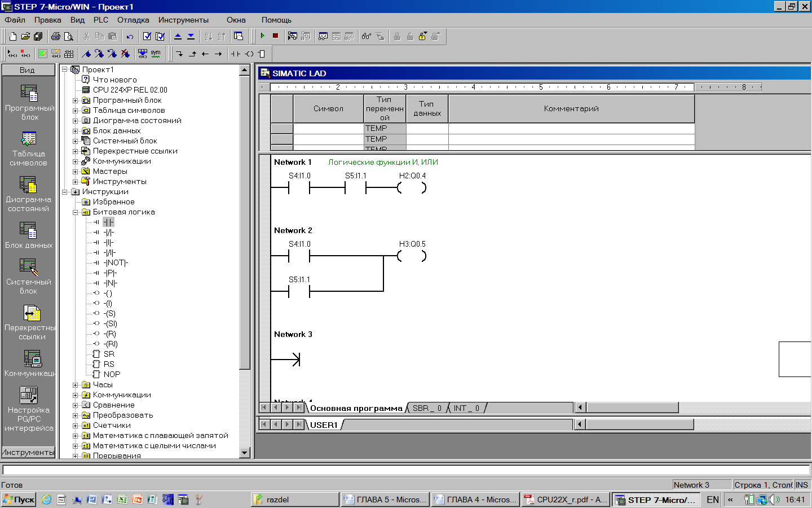Expand the Сравнение instruction folder
812x508 pixels.
tap(75, 405)
